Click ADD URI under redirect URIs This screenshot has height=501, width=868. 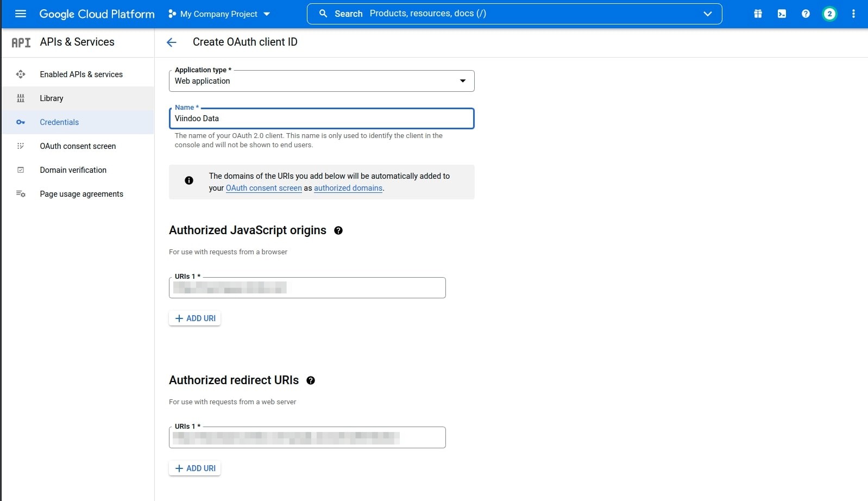pyautogui.click(x=195, y=468)
